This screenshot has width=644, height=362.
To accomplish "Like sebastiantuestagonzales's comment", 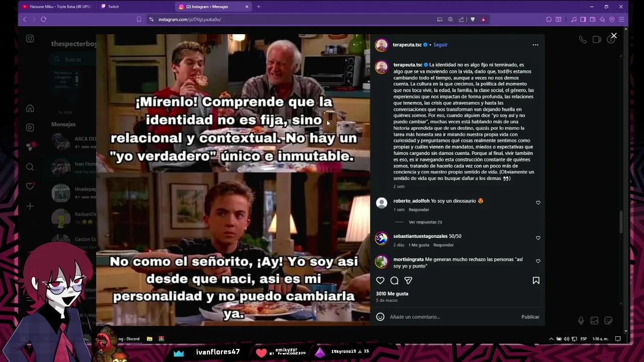I will click(x=538, y=238).
